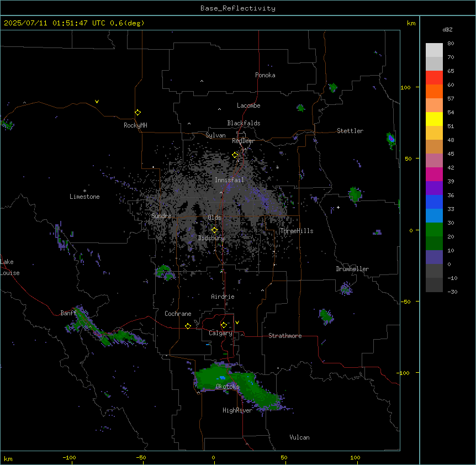Select the orange 57-60 dBZ legend swatch
476x465 pixels.
click(434, 91)
